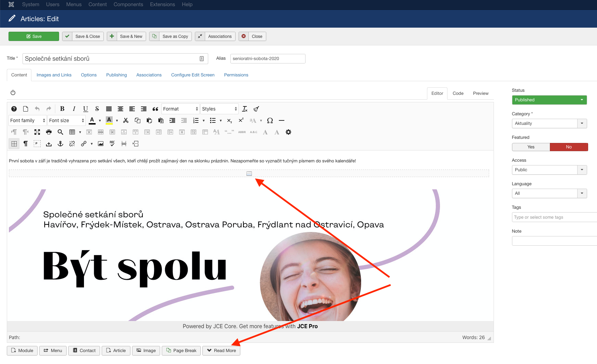Open the Font family dropdown
The image size is (597, 364).
[x=27, y=120]
